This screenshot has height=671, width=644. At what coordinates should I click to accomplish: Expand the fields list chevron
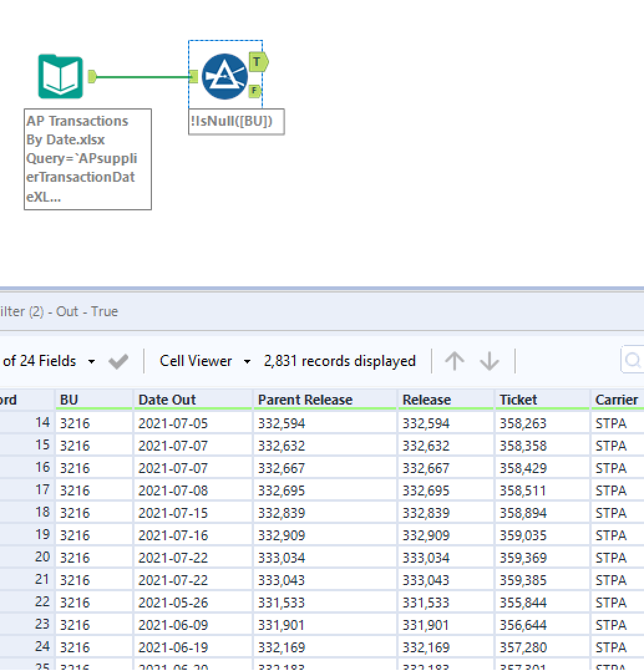tap(92, 361)
